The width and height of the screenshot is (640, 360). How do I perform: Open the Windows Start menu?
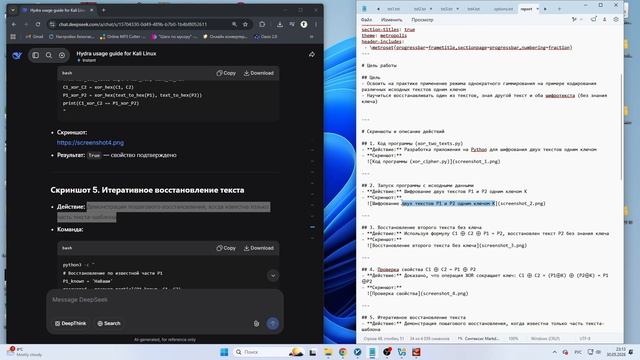click(x=224, y=352)
